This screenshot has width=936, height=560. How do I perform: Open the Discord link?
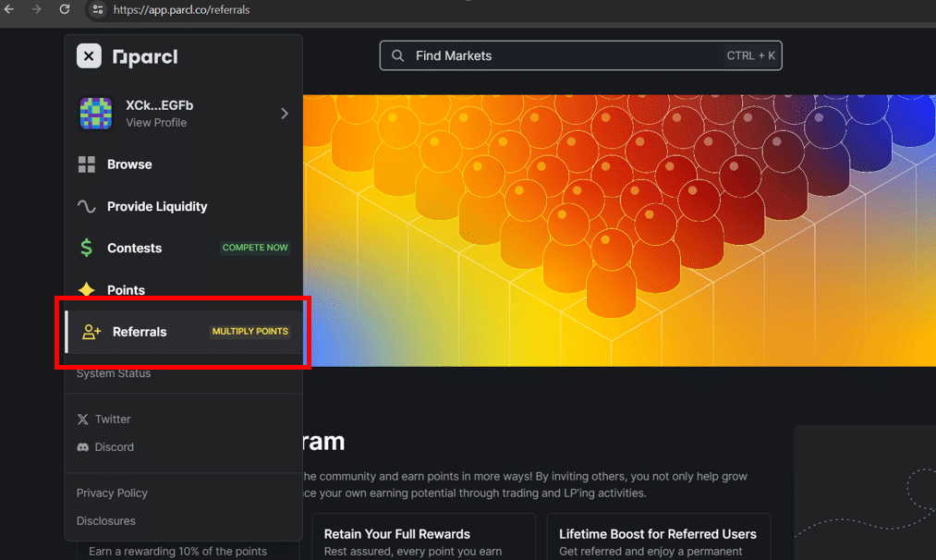114,447
